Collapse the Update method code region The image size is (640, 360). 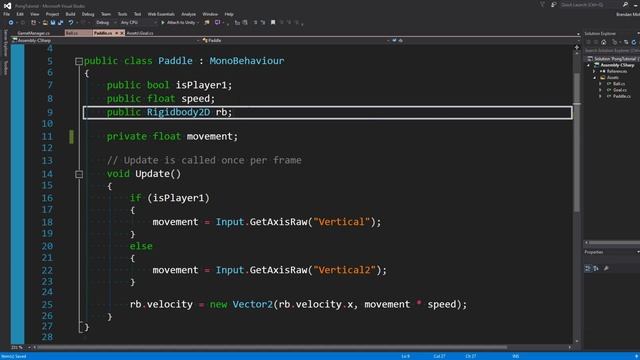79,174
